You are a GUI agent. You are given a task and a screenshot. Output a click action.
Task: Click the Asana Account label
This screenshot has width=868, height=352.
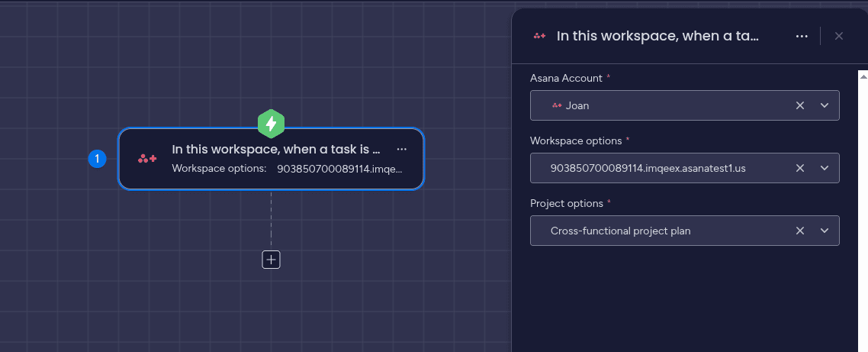(566, 78)
